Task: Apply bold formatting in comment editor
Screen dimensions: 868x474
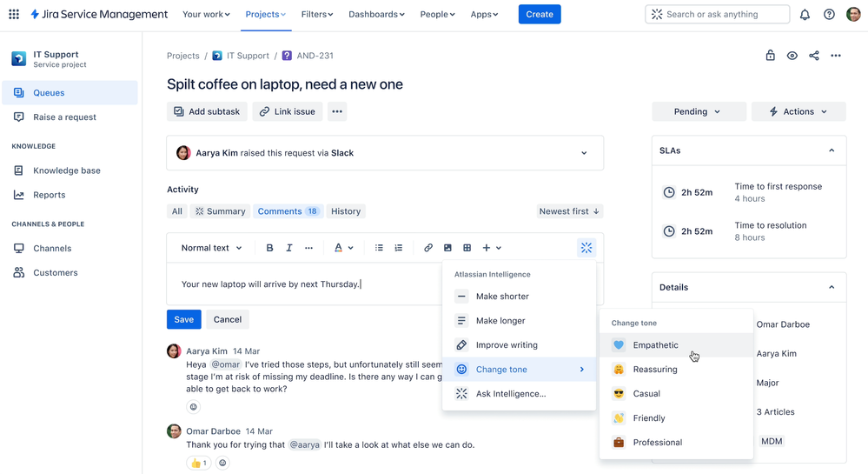Action: pos(269,248)
